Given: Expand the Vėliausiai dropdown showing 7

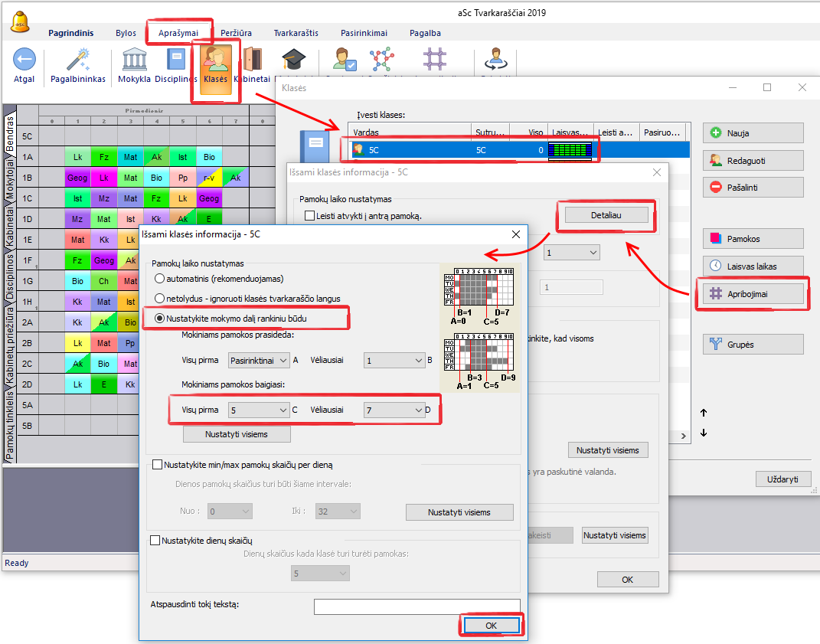Looking at the screenshot, I should point(394,410).
